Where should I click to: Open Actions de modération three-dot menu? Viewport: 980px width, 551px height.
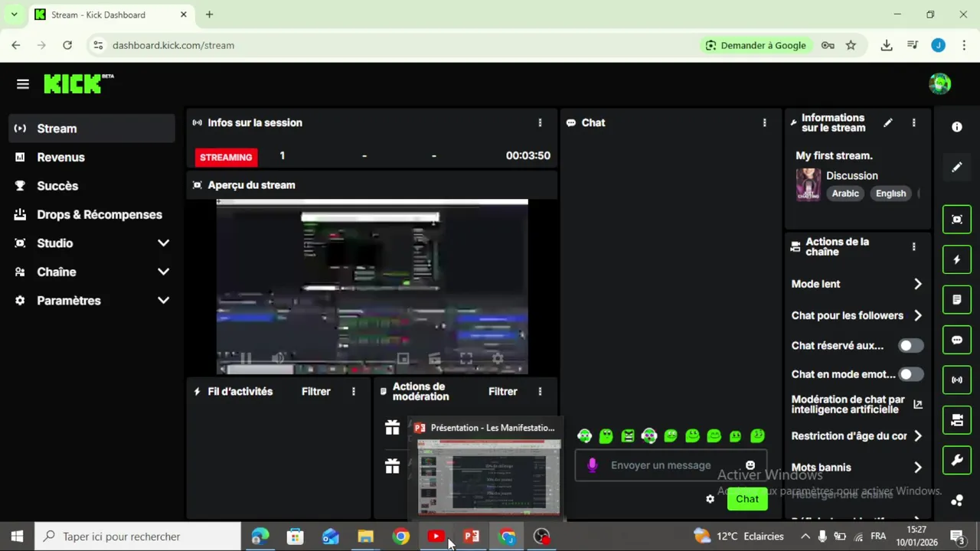pos(540,391)
